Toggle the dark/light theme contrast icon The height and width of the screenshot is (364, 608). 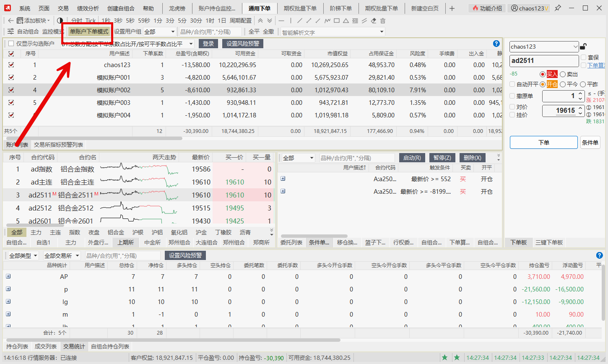(60, 21)
